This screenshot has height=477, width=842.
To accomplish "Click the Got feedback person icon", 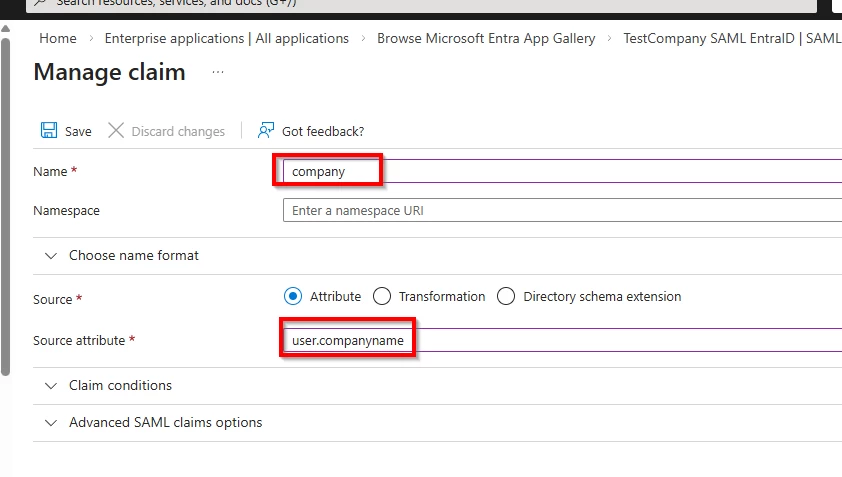I will [266, 131].
